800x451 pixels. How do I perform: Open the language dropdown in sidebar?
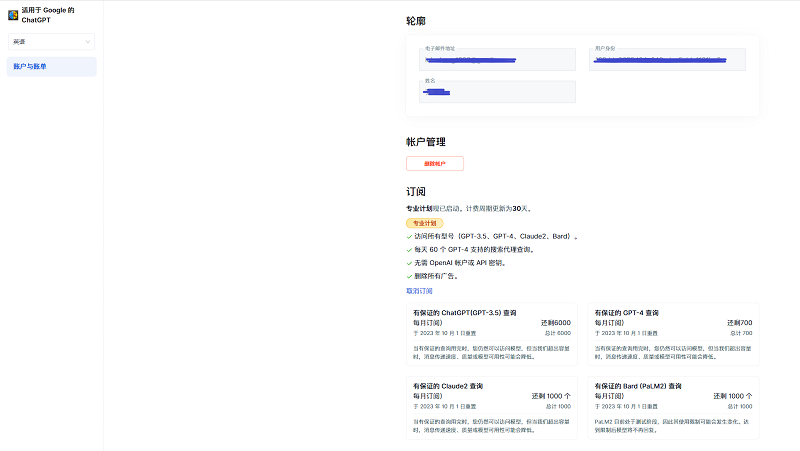(x=52, y=42)
